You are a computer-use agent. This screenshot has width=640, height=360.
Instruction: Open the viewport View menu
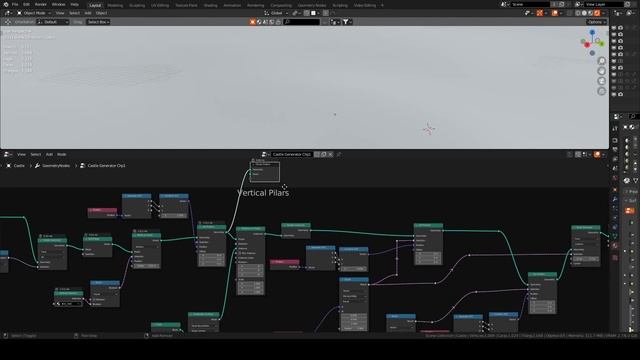[x=60, y=13]
